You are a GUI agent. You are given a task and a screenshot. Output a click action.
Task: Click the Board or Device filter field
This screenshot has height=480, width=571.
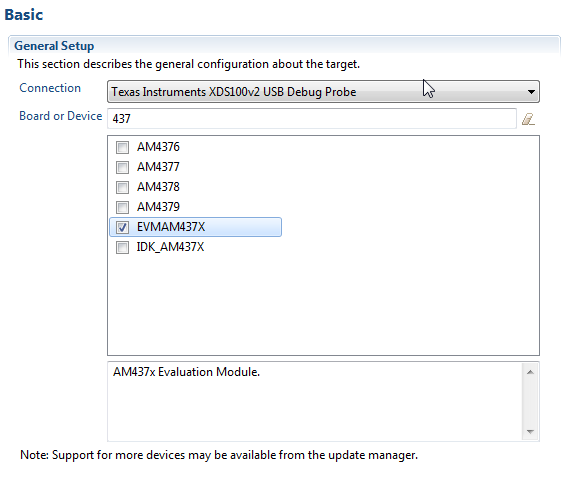[312, 118]
